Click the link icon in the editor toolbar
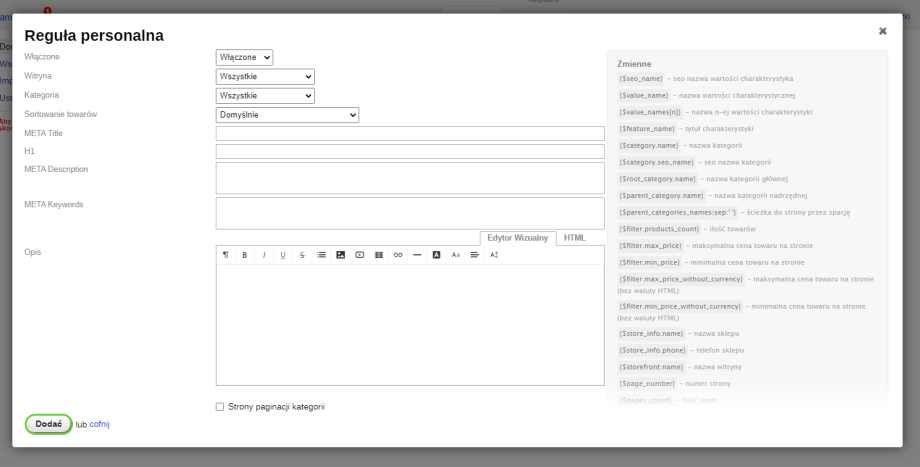Image resolution: width=920 pixels, height=467 pixels. (x=398, y=255)
